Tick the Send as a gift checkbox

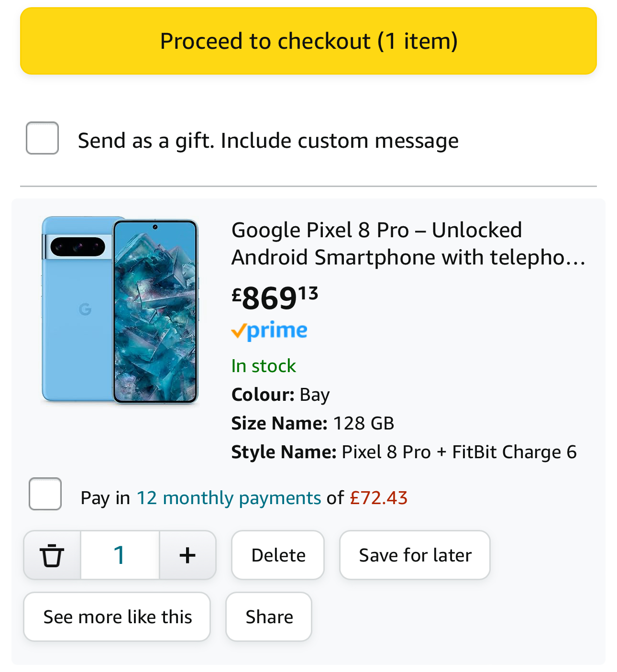click(43, 138)
